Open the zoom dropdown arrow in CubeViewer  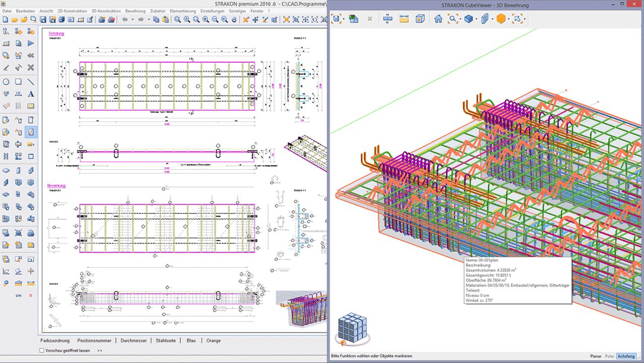pyautogui.click(x=460, y=19)
